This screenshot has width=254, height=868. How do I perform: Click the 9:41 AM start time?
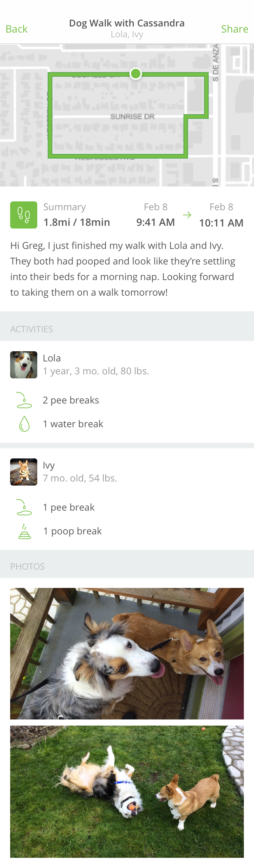click(x=155, y=222)
